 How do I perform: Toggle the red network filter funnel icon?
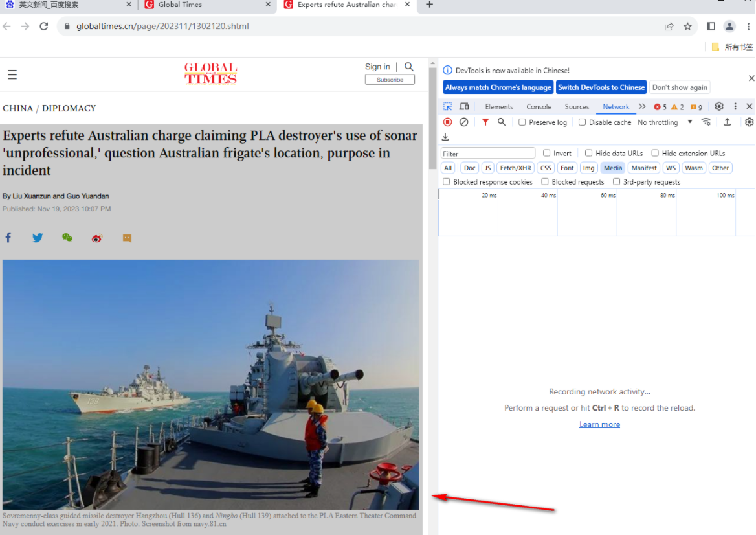[485, 122]
